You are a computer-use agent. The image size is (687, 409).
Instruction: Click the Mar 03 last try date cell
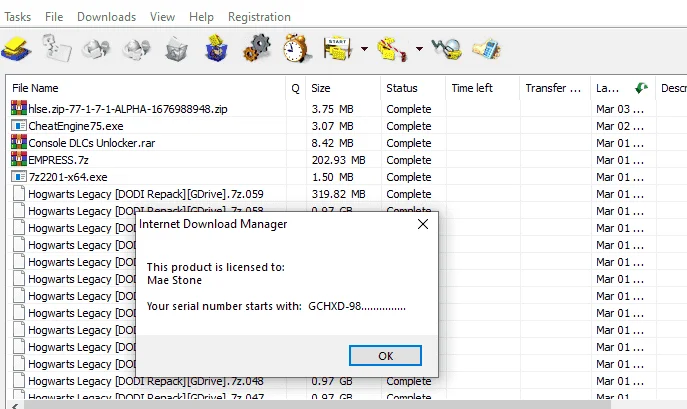(620, 109)
